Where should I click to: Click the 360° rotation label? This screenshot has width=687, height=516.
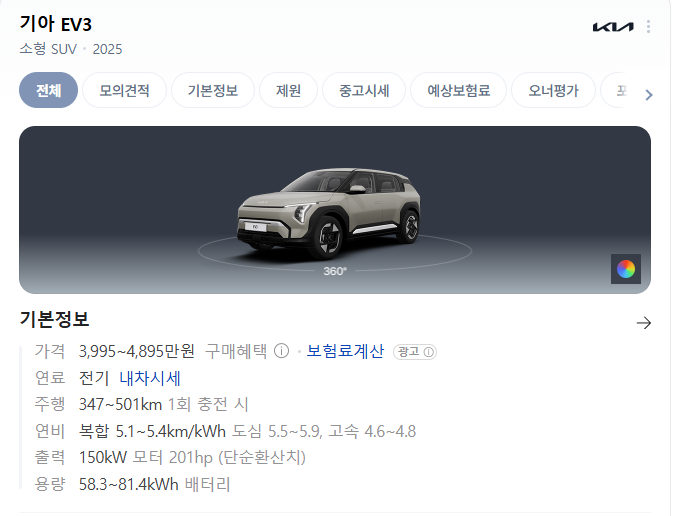(x=335, y=271)
